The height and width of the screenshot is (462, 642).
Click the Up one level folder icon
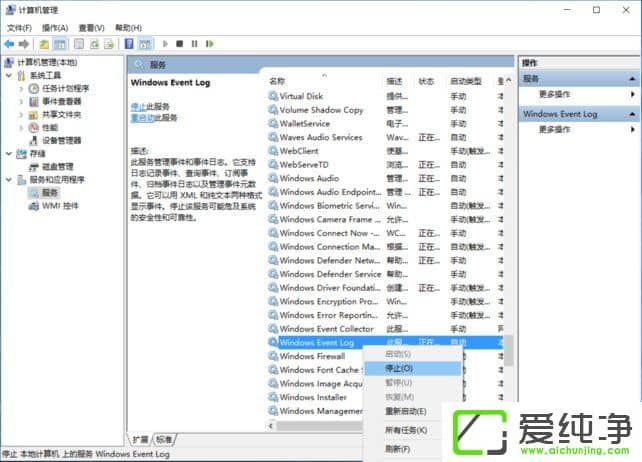44,43
